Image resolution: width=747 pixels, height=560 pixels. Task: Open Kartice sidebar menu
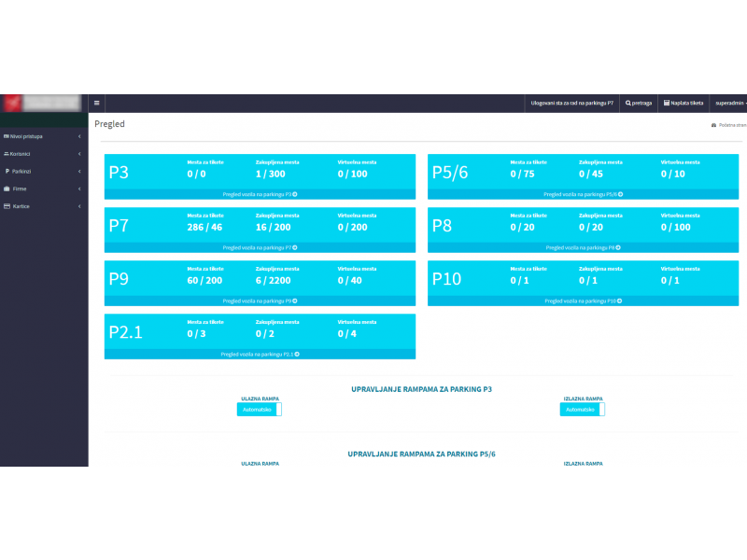coord(44,206)
